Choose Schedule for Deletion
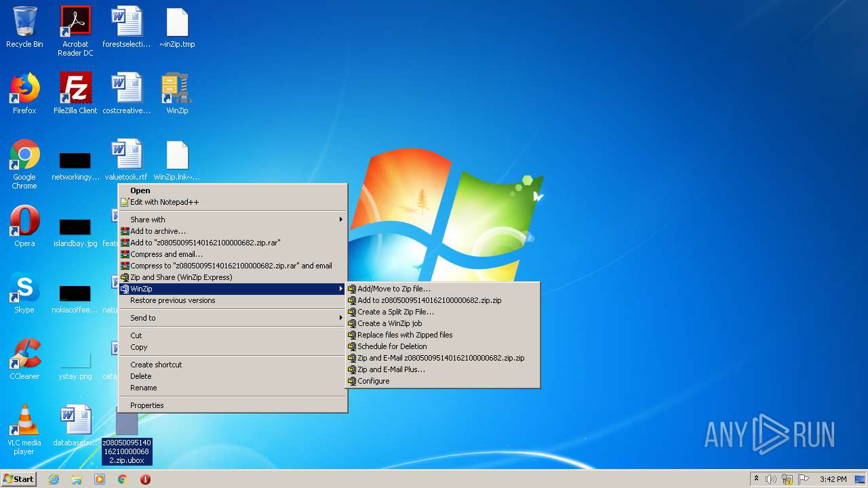Image resolution: width=868 pixels, height=488 pixels. [443, 346]
